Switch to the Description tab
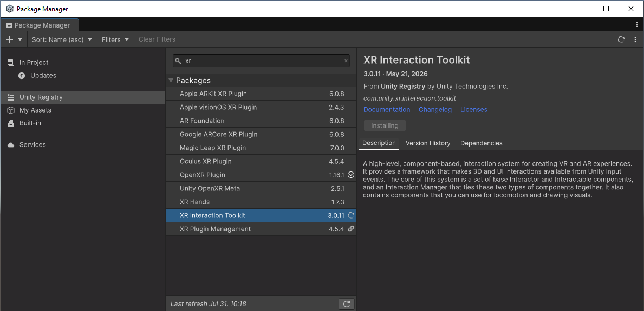644x311 pixels. click(x=379, y=143)
